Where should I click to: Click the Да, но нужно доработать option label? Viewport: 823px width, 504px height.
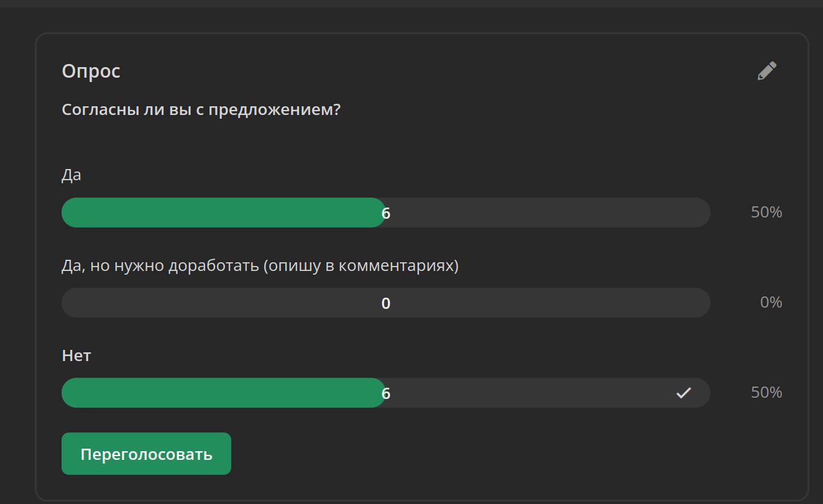(x=260, y=266)
